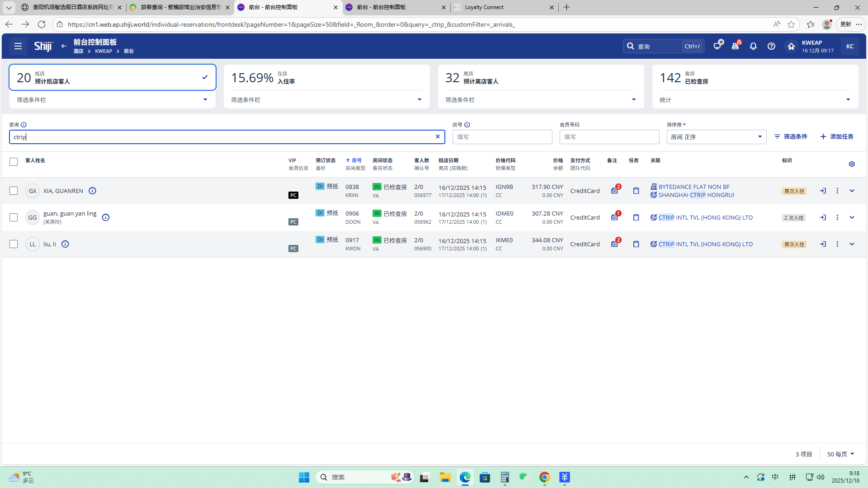Open the help question mark icon
Screen dimensions: 868x488
(771, 46)
